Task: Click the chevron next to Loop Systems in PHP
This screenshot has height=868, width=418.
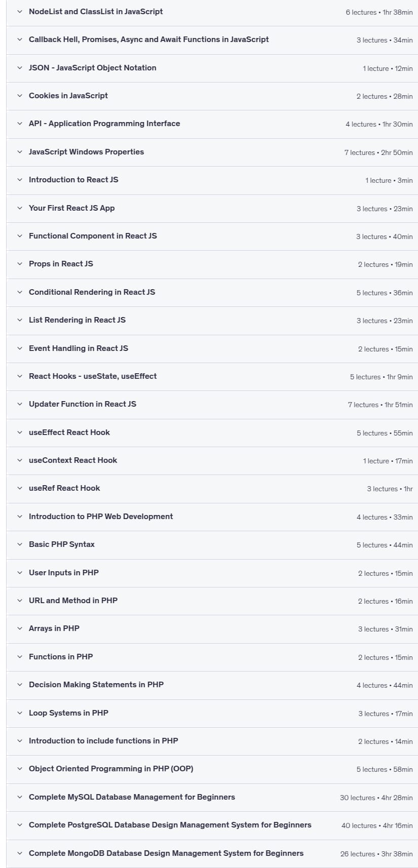Action: (x=20, y=713)
